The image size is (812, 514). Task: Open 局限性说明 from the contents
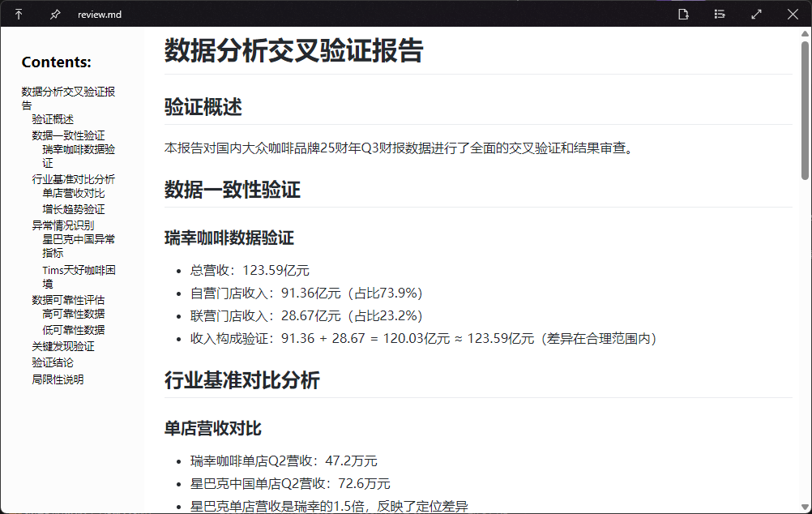(x=58, y=379)
